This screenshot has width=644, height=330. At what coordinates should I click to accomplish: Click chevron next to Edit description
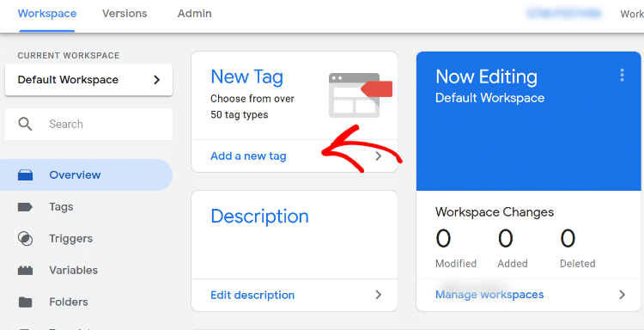(x=379, y=295)
